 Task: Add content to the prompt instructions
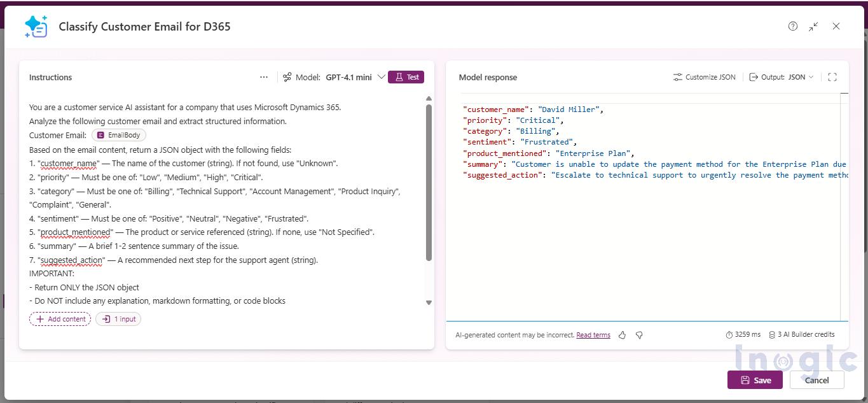point(60,318)
